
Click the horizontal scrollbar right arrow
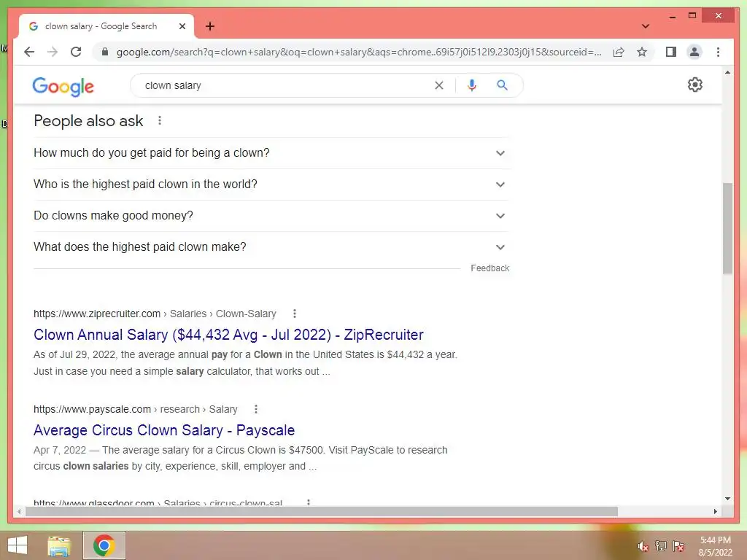click(x=716, y=511)
